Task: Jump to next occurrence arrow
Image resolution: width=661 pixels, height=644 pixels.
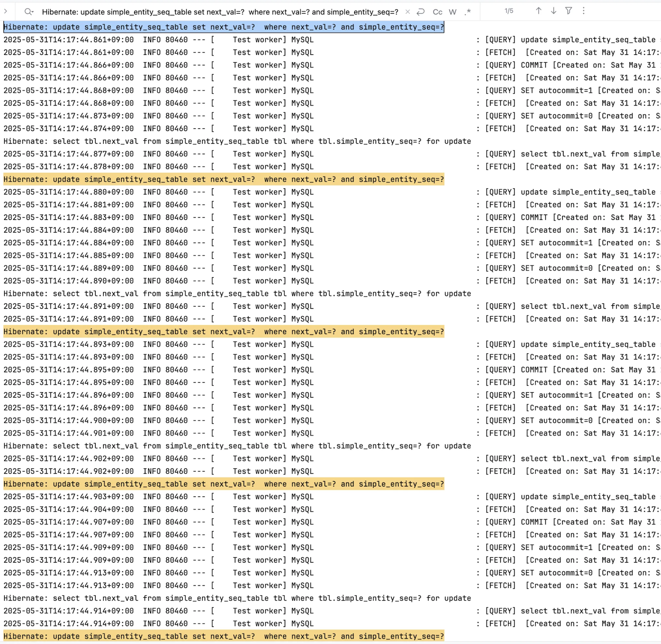Action: tap(553, 11)
